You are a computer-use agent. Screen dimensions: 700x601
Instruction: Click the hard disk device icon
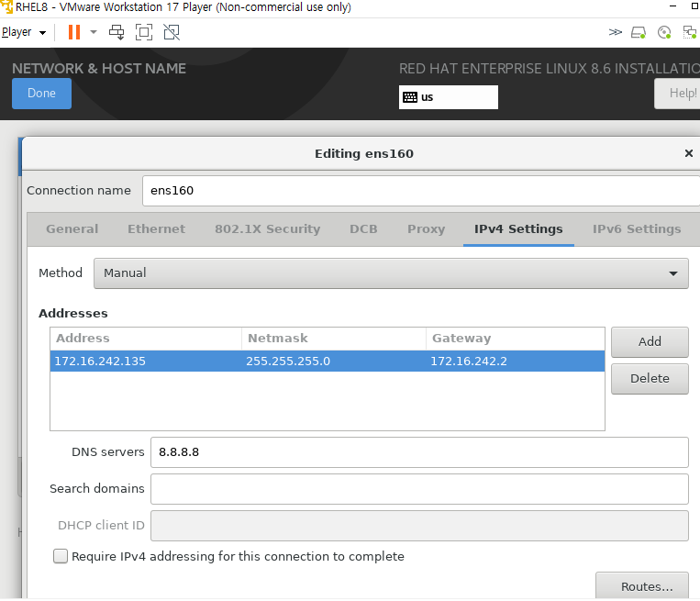pyautogui.click(x=639, y=32)
